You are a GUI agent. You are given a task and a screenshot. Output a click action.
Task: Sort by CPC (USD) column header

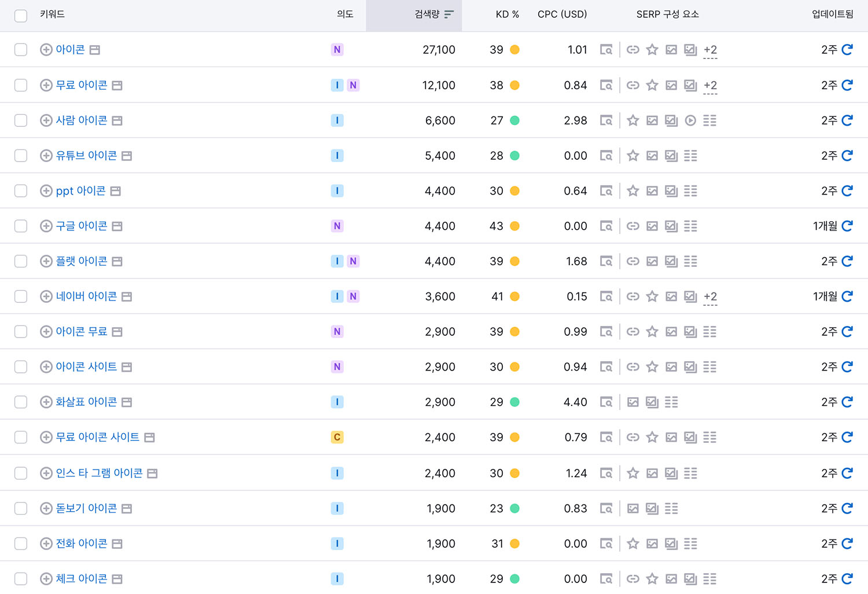tap(562, 14)
